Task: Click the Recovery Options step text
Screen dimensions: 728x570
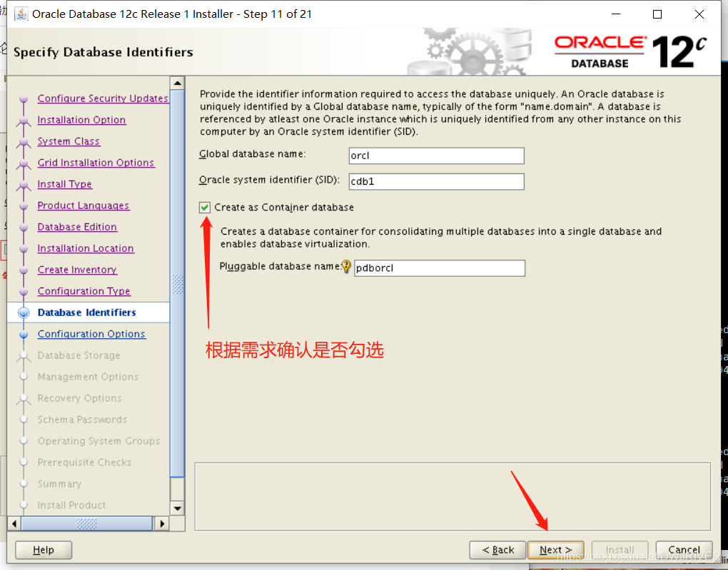Action: (x=79, y=398)
